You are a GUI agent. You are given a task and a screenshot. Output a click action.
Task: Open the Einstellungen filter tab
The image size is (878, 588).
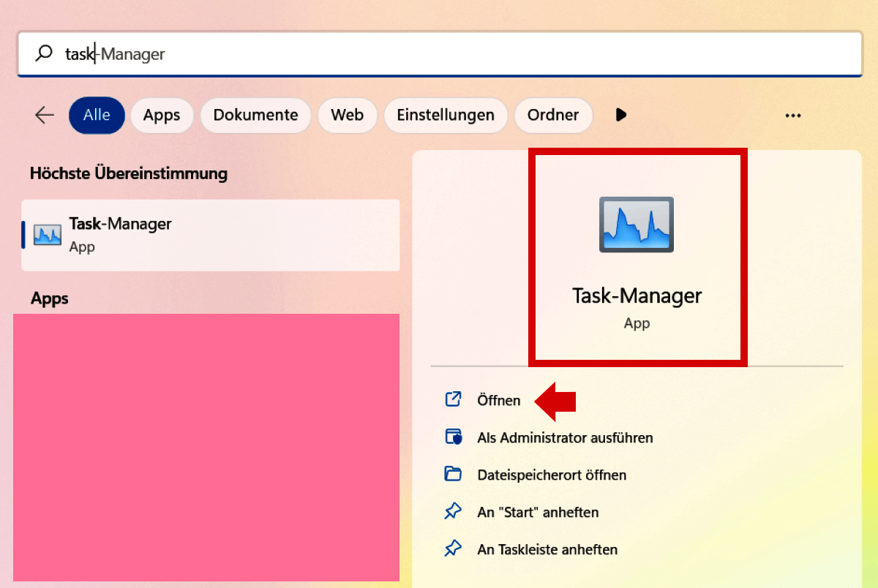point(445,115)
